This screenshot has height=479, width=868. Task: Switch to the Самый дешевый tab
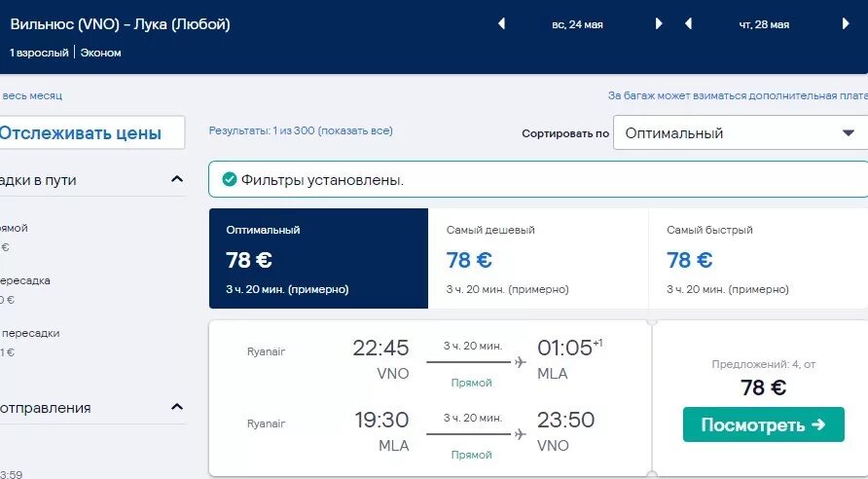pyautogui.click(x=537, y=258)
